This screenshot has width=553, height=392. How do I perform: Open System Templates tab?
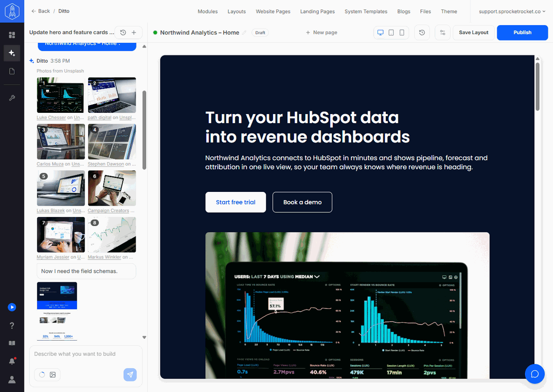click(x=366, y=11)
